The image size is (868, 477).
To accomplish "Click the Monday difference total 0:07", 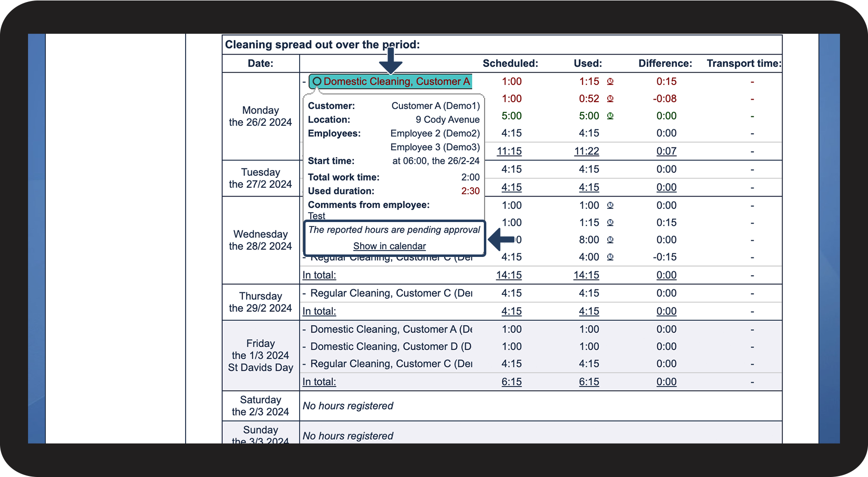I will coord(667,151).
